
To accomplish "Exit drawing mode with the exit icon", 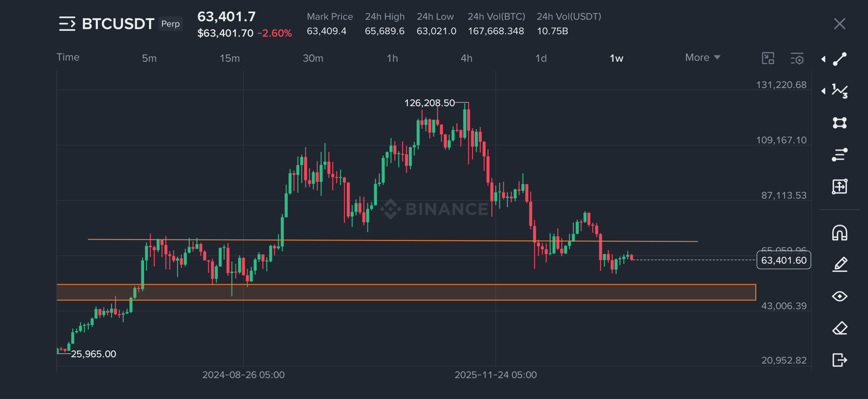I will pyautogui.click(x=840, y=360).
